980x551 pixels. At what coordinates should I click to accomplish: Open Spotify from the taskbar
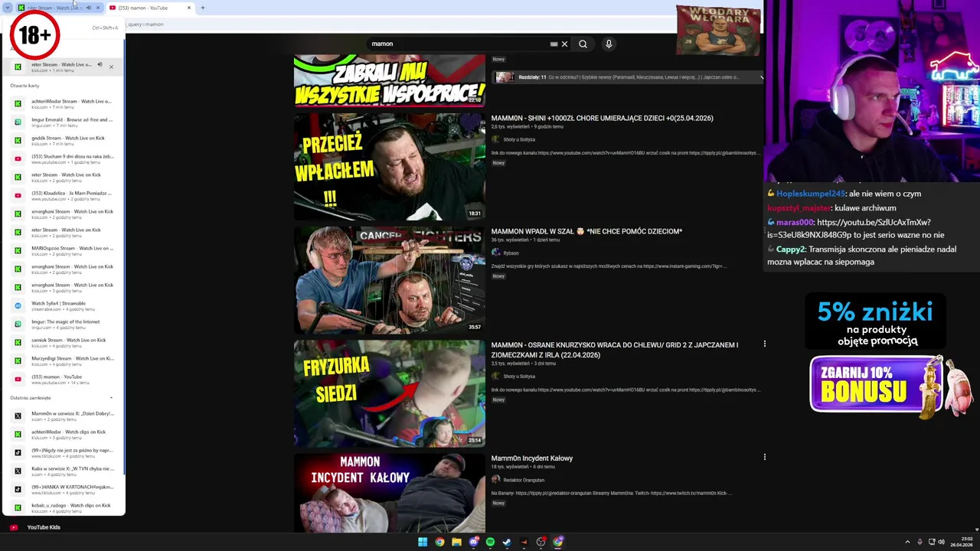pyautogui.click(x=490, y=542)
